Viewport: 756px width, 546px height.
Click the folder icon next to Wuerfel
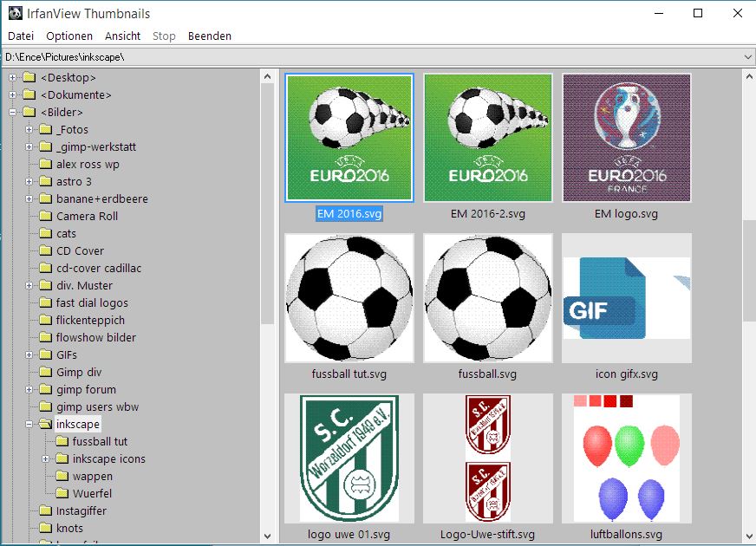(62, 494)
